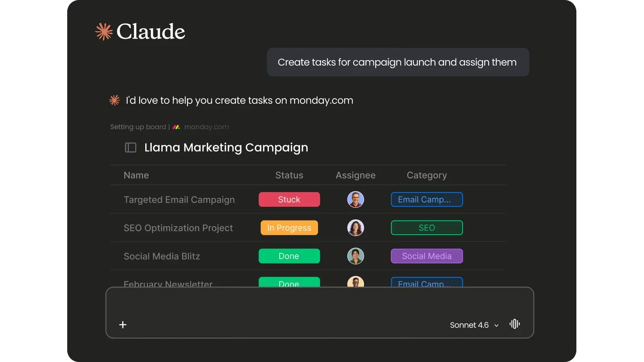Select the SEO Optimization Project row name
This screenshot has height=362, width=644.
[178, 228]
